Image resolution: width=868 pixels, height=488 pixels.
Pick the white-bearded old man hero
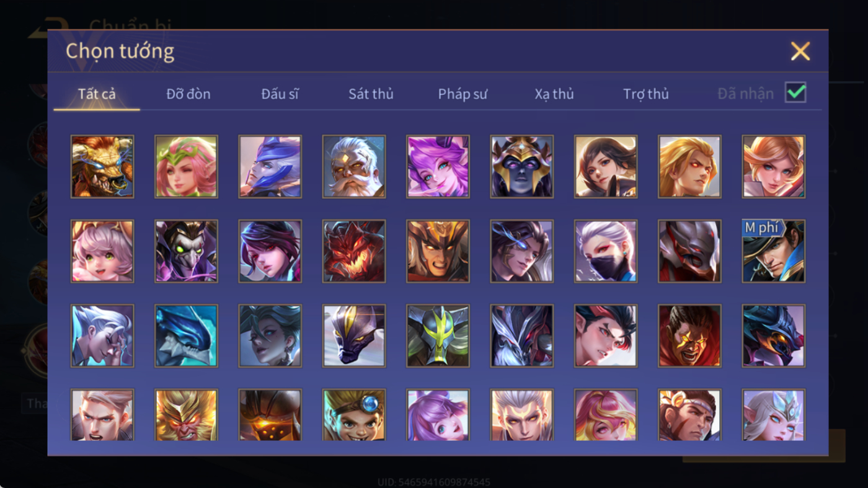tap(354, 167)
